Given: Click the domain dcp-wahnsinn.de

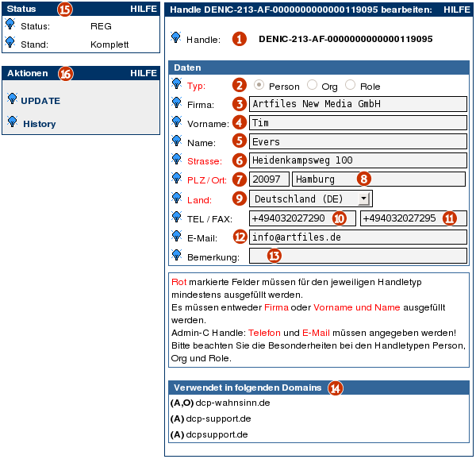Looking at the screenshot, I should (x=232, y=403).
